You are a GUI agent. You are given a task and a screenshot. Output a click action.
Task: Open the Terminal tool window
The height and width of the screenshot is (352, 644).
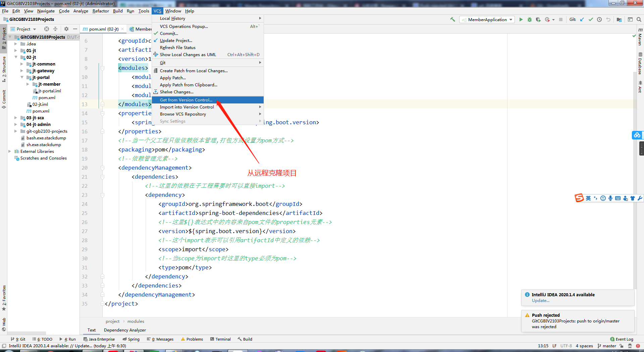220,339
